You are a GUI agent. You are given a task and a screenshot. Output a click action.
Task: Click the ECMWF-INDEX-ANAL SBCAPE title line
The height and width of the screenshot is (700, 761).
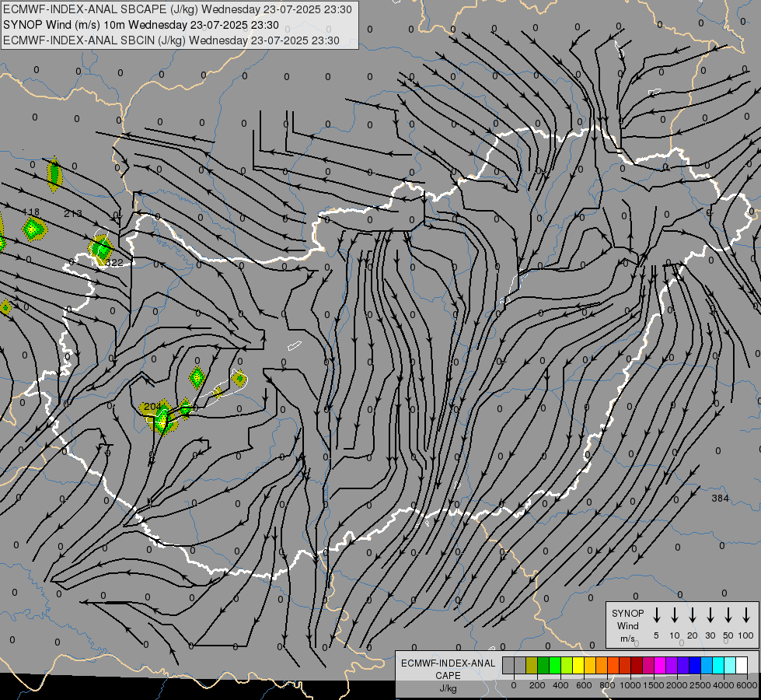[x=177, y=9]
